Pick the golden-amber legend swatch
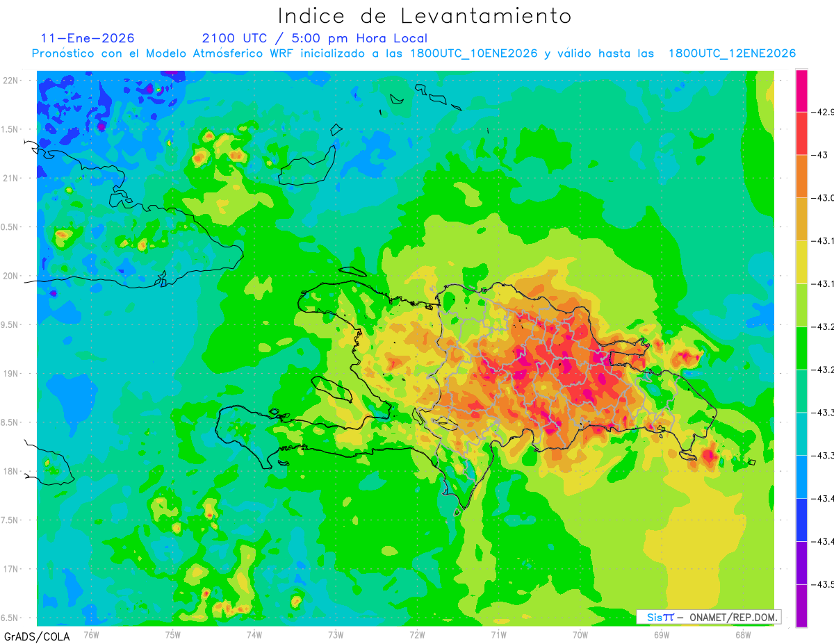The width and height of the screenshot is (834, 644). [801, 220]
